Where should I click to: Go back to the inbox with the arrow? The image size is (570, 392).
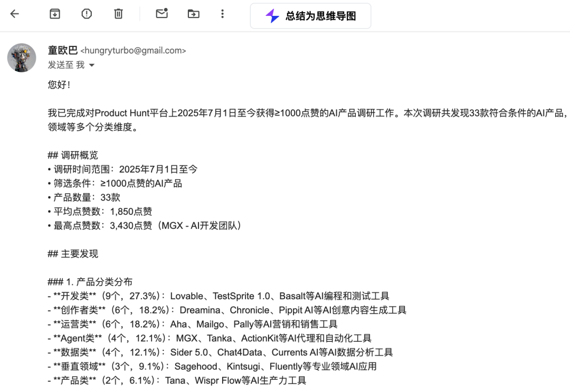[15, 14]
